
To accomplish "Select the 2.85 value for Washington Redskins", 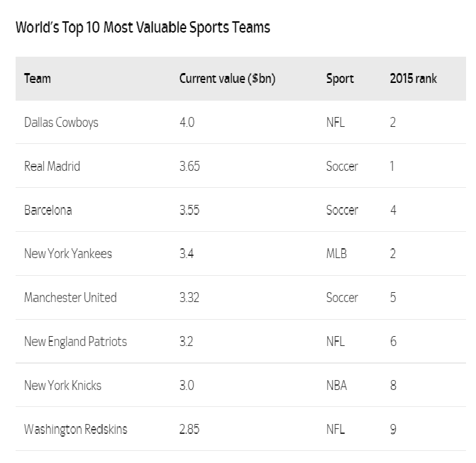I will 189,430.
